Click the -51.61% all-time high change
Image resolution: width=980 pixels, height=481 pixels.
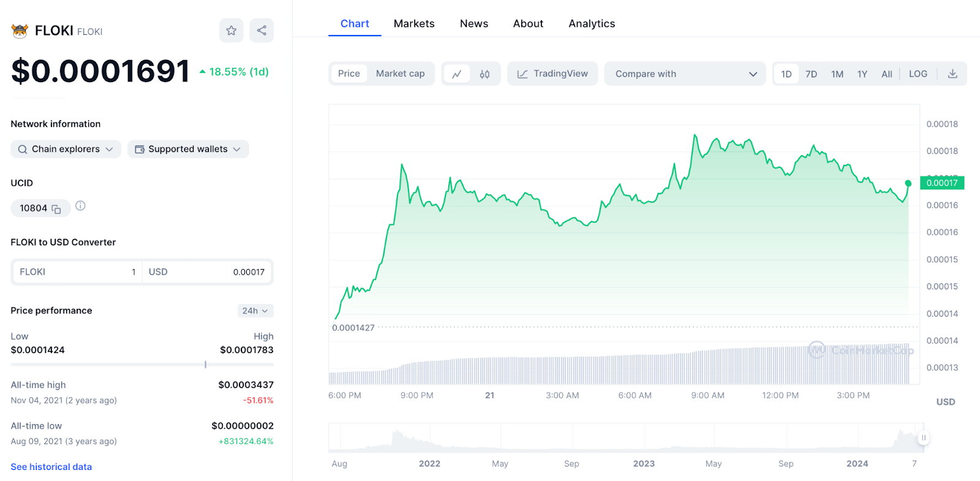tap(258, 400)
